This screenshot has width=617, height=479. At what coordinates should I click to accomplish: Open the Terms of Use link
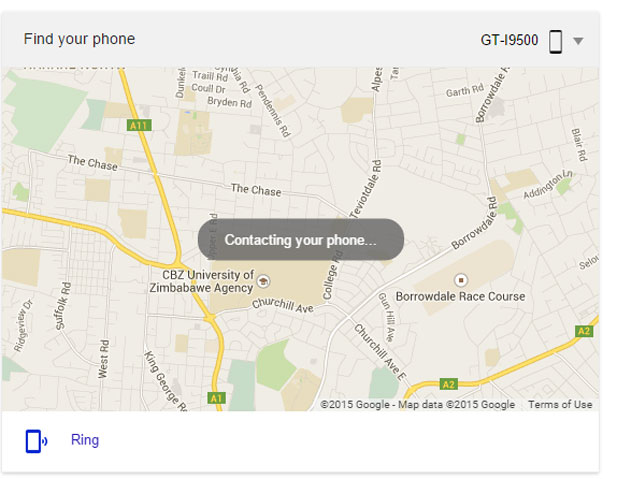click(x=560, y=405)
